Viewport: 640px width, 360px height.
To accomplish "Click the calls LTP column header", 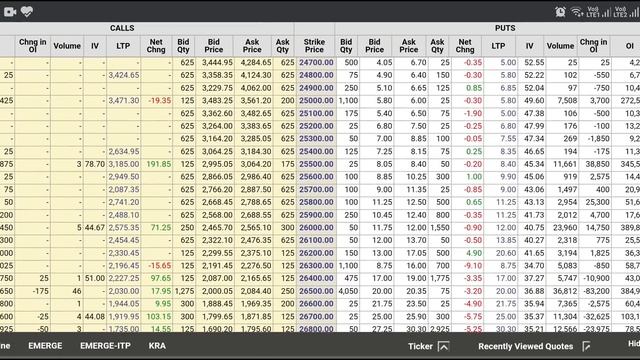I will pyautogui.click(x=123, y=46).
